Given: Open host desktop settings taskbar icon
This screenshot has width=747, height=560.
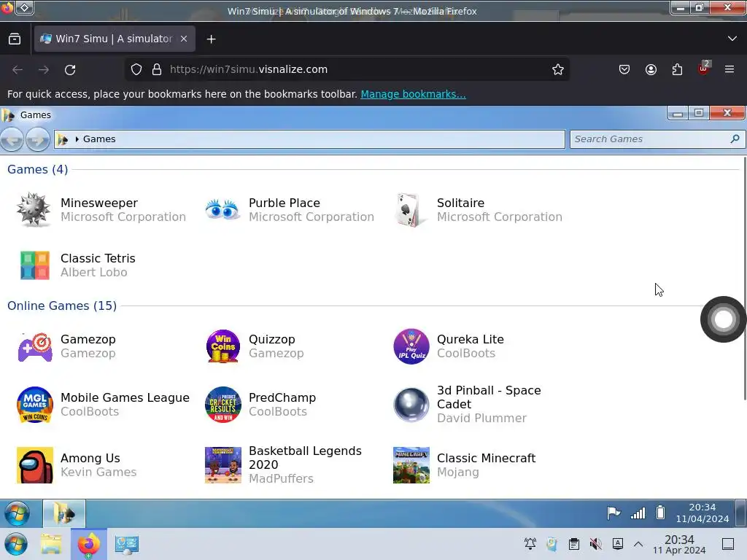Looking at the screenshot, I should (x=127, y=544).
